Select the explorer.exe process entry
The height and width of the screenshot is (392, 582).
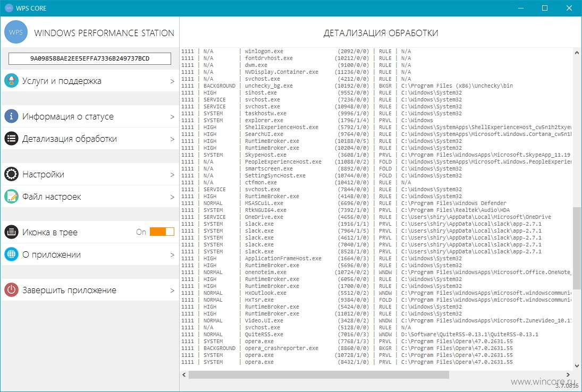coord(376,120)
